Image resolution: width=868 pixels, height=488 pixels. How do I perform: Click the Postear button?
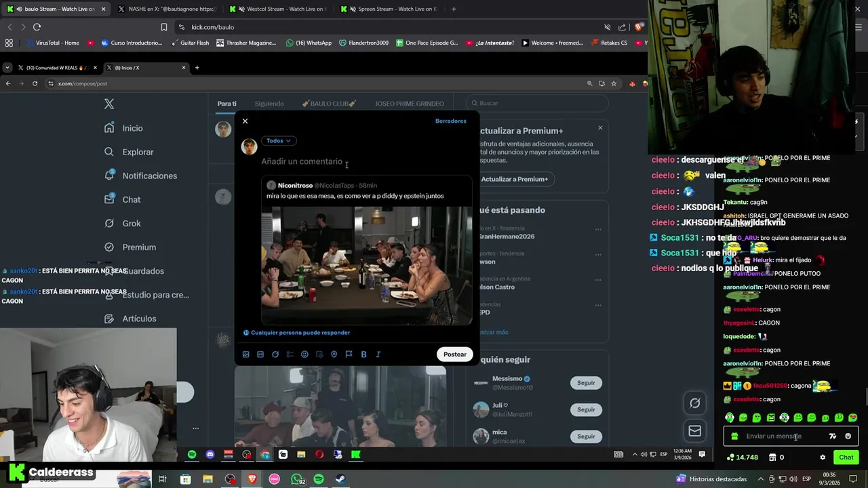[x=455, y=354]
